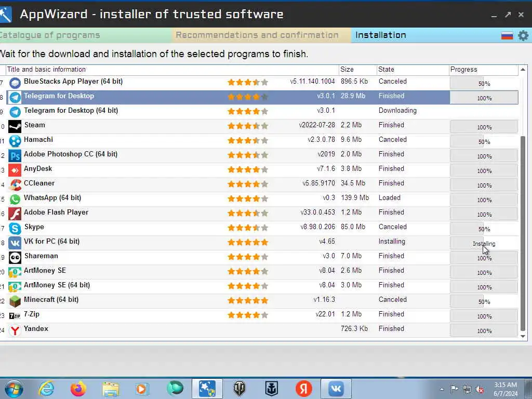The width and height of the screenshot is (532, 399).
Task: Click the Skype icon
Action: pos(15,229)
